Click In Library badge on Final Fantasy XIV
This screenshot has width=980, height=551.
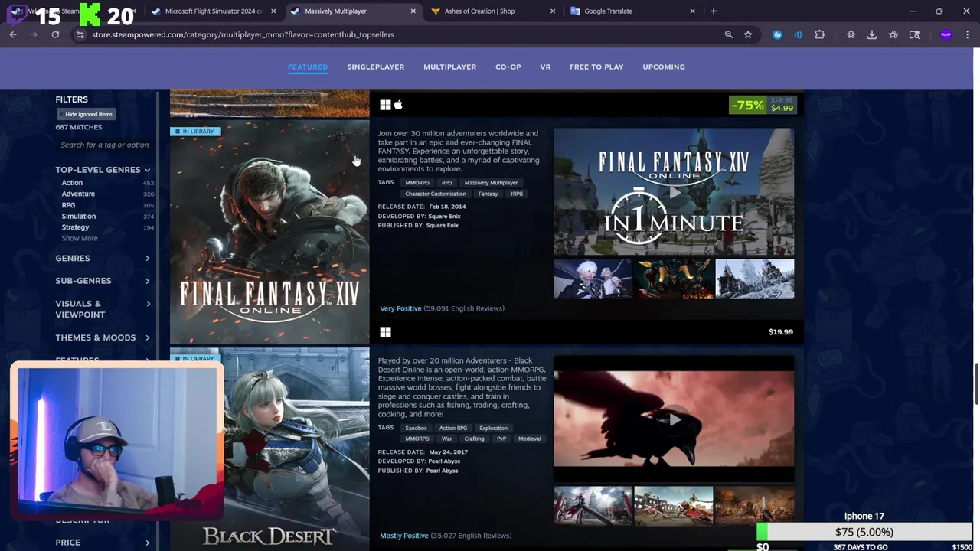coord(195,132)
